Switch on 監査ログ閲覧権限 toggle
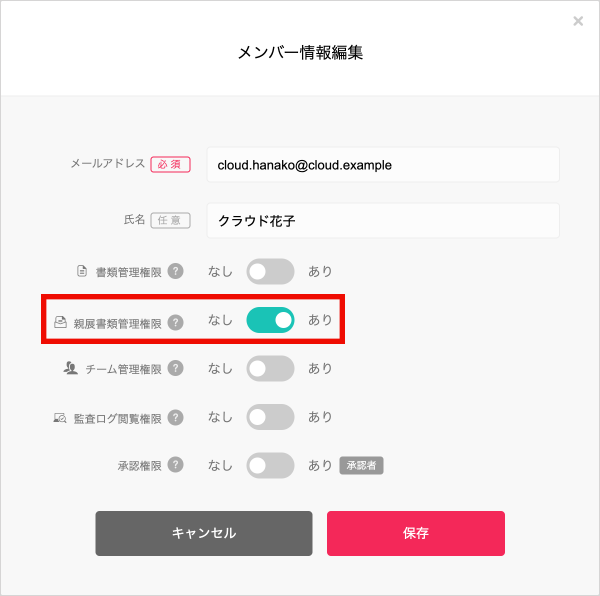This screenshot has width=600, height=596. pos(270,417)
